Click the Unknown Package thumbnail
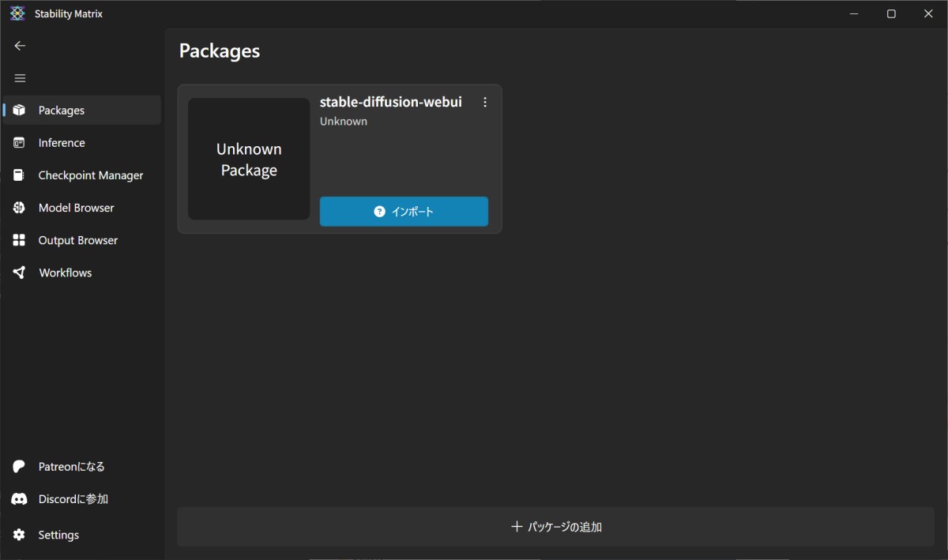 [249, 159]
